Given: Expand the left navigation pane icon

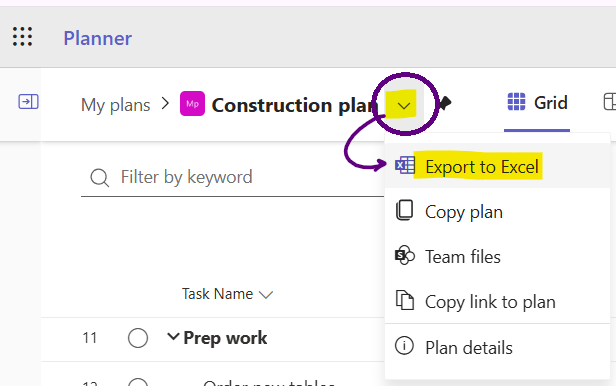Looking at the screenshot, I should pyautogui.click(x=28, y=102).
